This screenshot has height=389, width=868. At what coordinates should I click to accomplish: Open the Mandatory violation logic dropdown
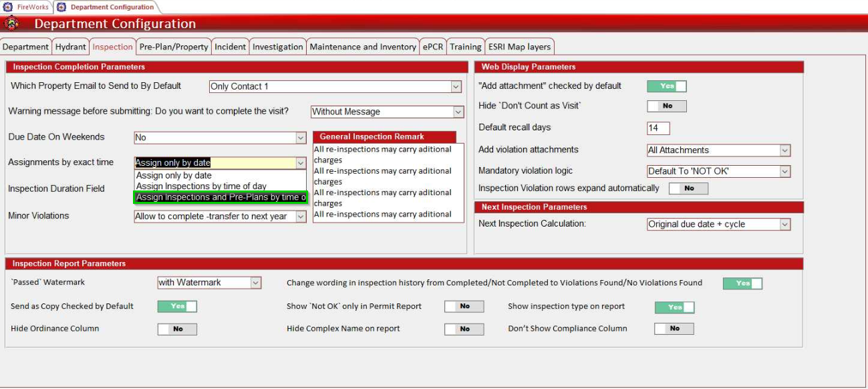(784, 172)
